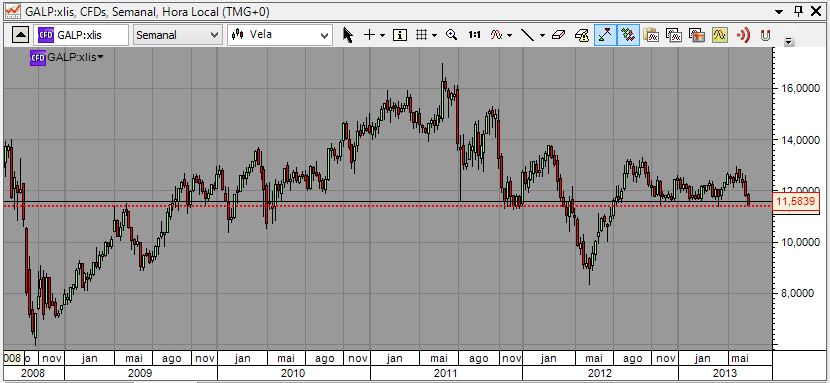Click the 8,0000 price axis label

(800, 294)
